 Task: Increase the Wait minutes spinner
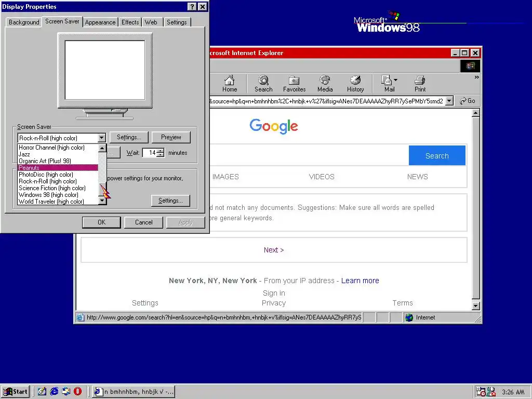[160, 150]
